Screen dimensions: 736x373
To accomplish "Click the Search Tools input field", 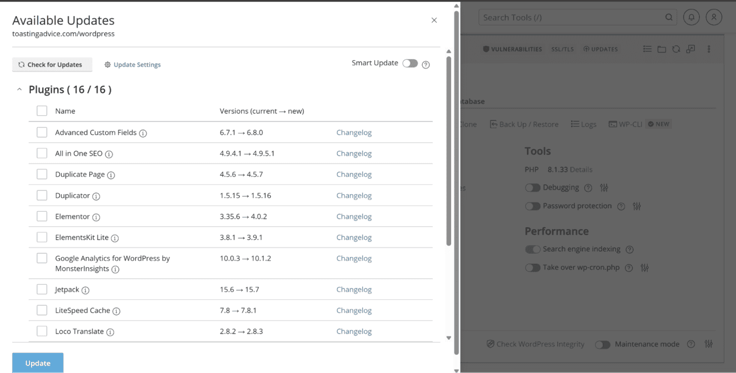I will pos(578,17).
